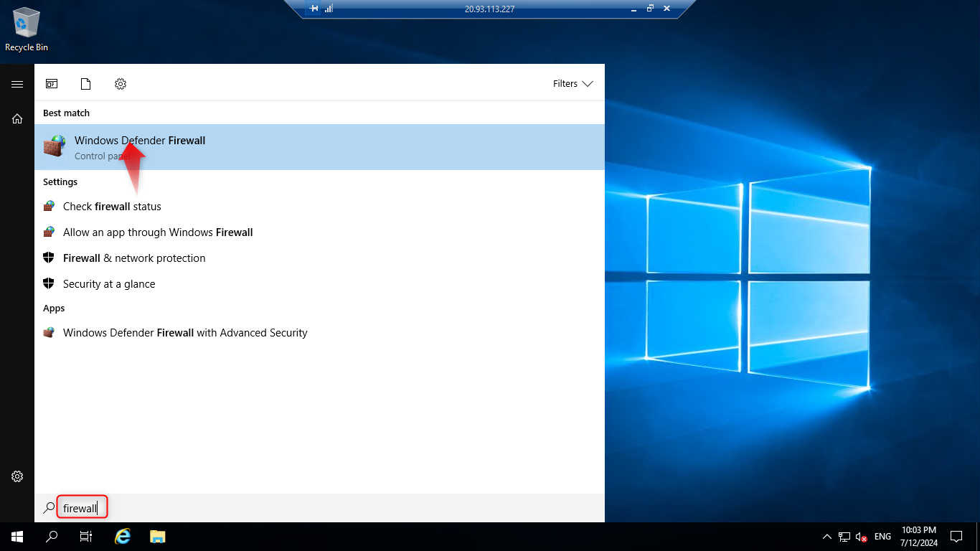Show hidden system tray icons
The image size is (980, 551).
(x=826, y=537)
